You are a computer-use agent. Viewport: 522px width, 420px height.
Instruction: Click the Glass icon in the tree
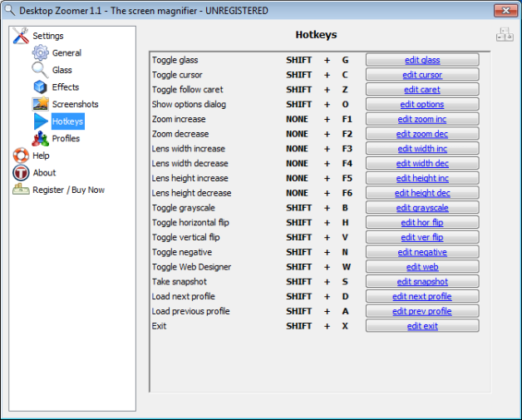pyautogui.click(x=41, y=70)
